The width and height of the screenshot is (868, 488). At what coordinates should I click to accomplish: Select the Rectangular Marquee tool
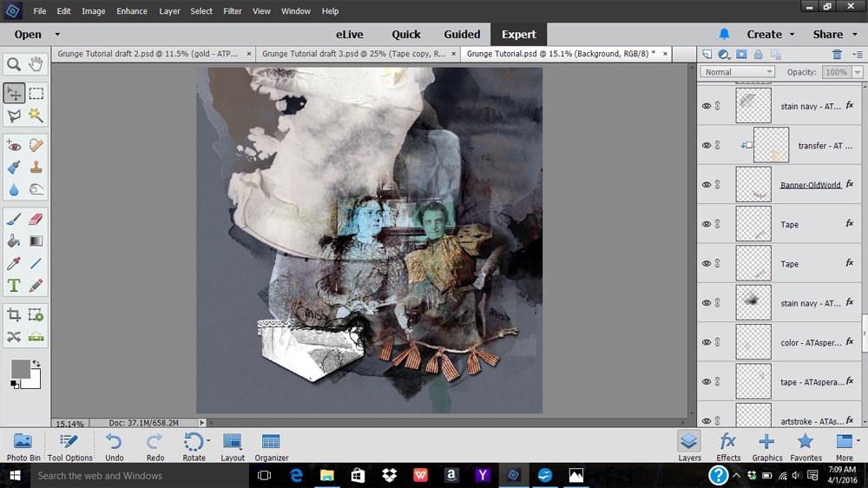(x=36, y=93)
